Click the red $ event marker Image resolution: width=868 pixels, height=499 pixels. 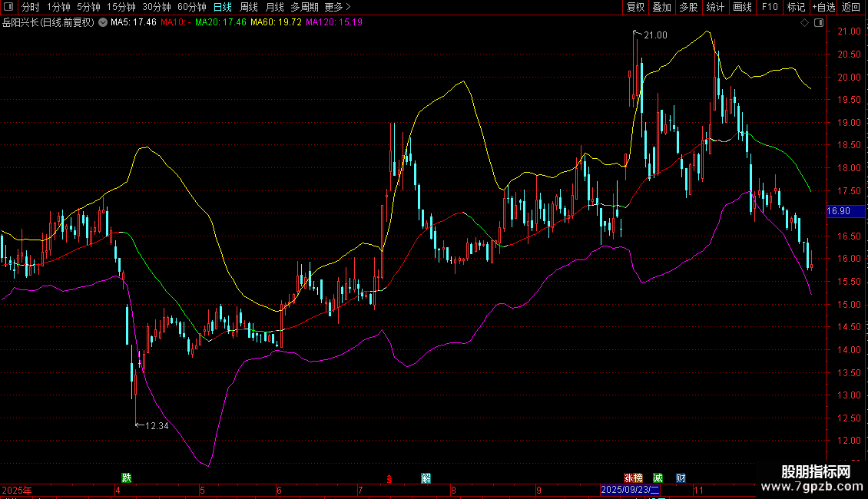tap(389, 478)
